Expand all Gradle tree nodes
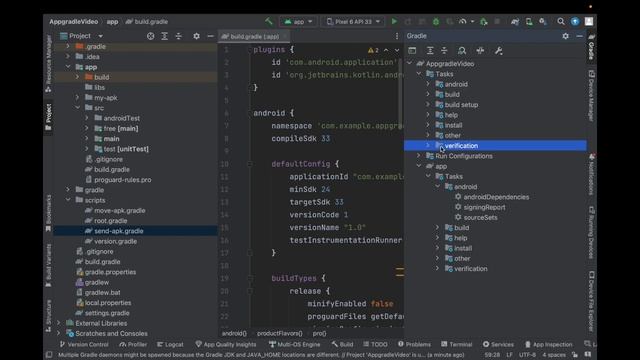Image resolution: width=640 pixels, height=360 pixels. pyautogui.click(x=430, y=51)
